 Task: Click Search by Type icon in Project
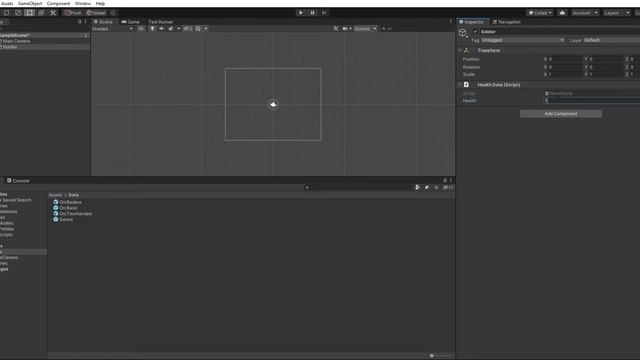point(417,187)
